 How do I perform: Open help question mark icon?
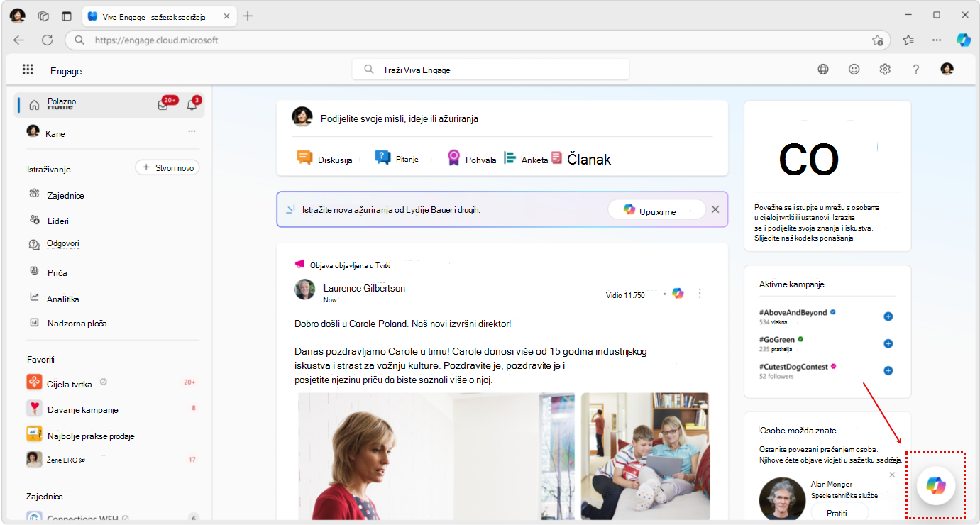[x=916, y=70]
